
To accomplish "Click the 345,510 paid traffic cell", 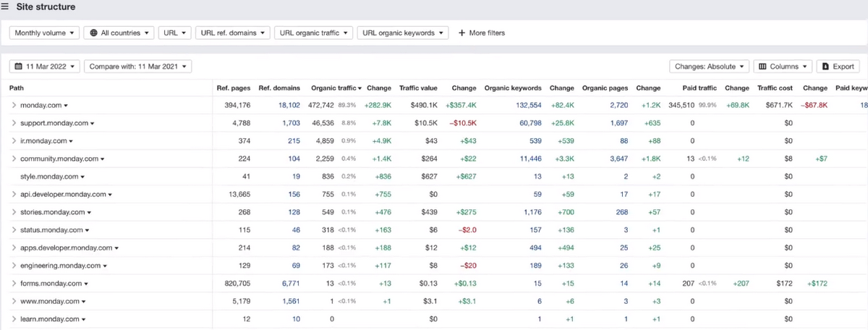I will pyautogui.click(x=680, y=106).
